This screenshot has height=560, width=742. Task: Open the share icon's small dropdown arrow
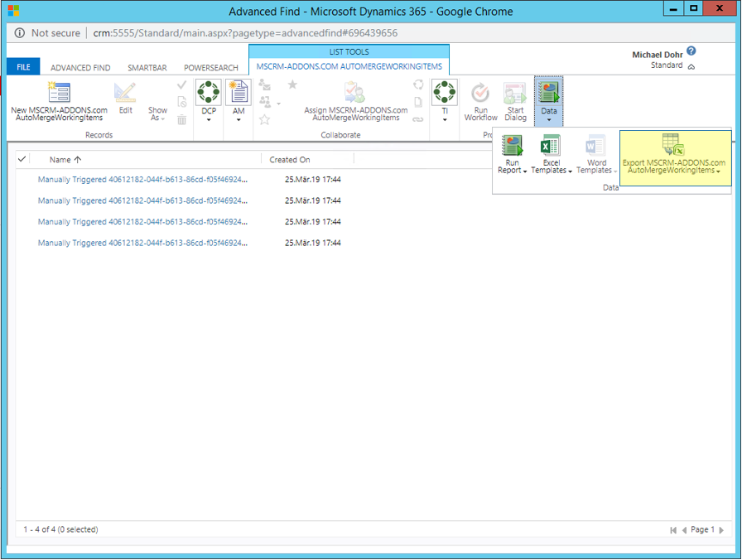pos(279,104)
